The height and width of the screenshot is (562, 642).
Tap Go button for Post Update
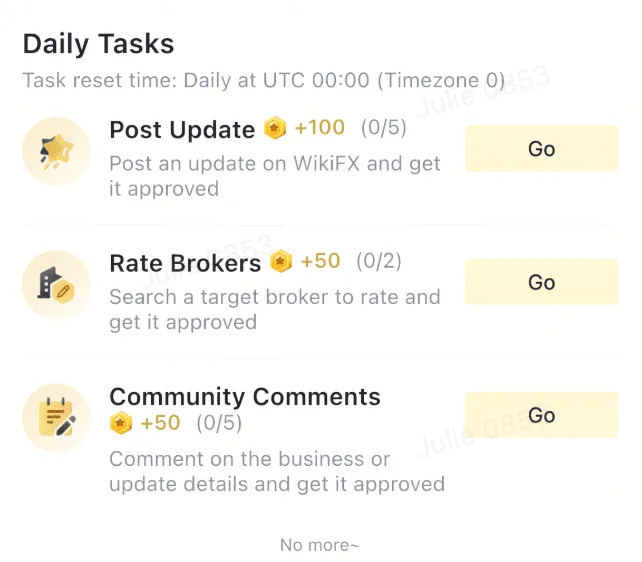click(x=541, y=149)
